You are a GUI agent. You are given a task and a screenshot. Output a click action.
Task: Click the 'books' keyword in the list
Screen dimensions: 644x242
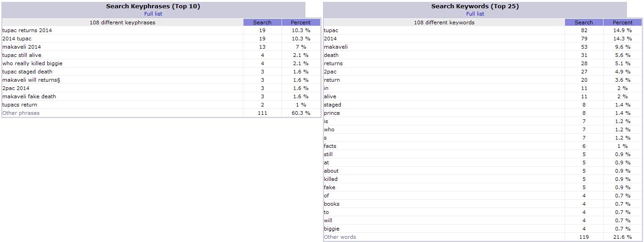[332, 204]
